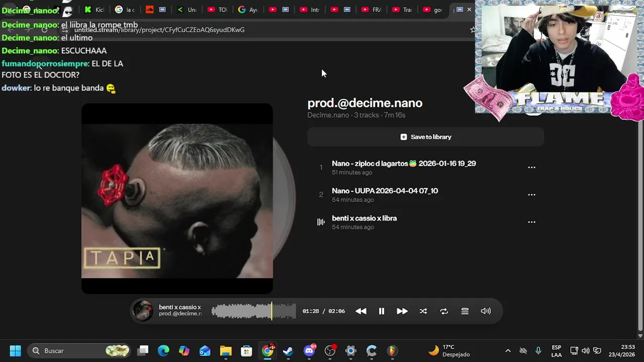Select benti x cassio x libra track
Viewport: 644px width, 362px height.
tap(364, 218)
